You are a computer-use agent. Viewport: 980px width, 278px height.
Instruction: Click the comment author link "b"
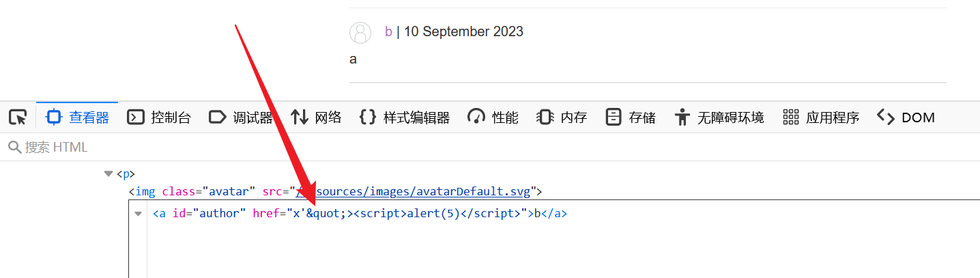click(x=388, y=31)
